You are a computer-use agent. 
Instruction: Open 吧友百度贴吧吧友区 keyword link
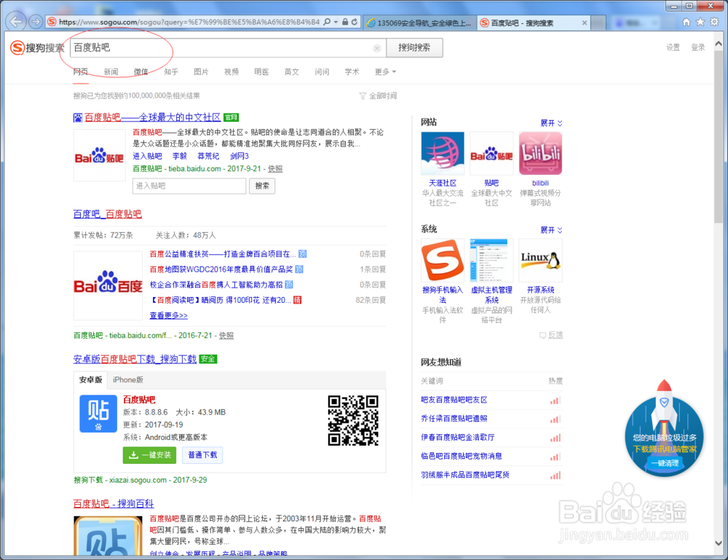[x=454, y=400]
